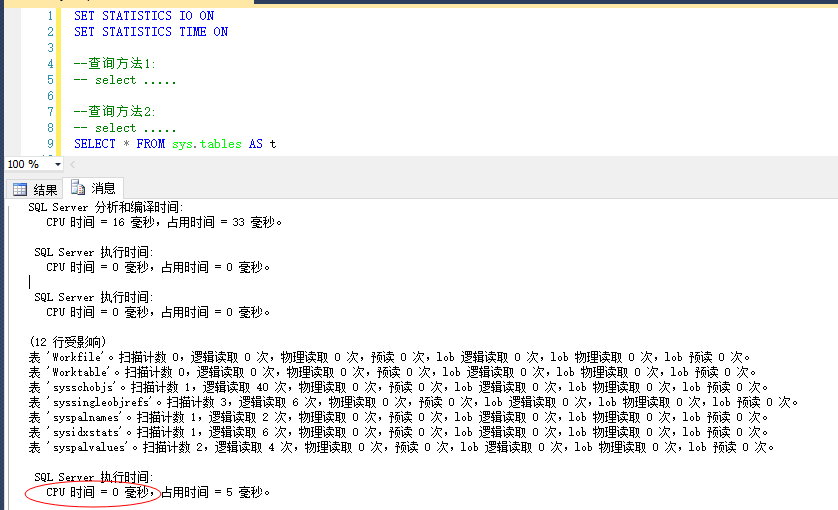Click the 表 'sysschobjs' statistics row
Image resolution: width=838 pixels, height=510 pixels.
398,387
